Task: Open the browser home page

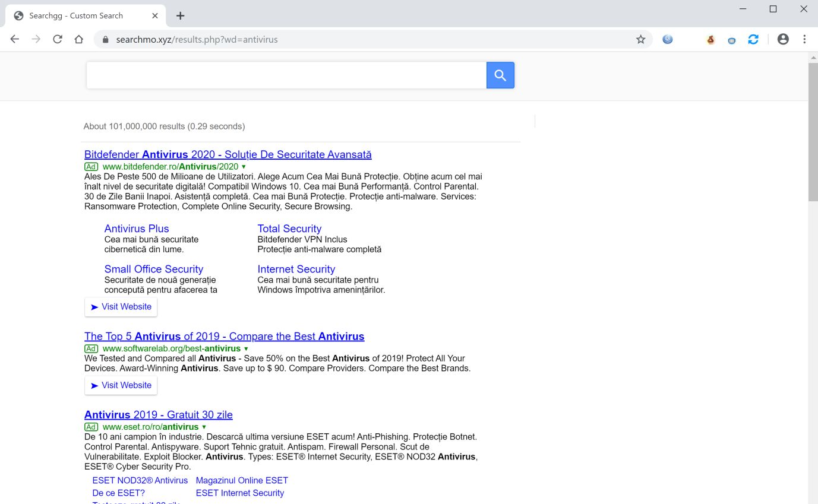Action: click(x=78, y=39)
